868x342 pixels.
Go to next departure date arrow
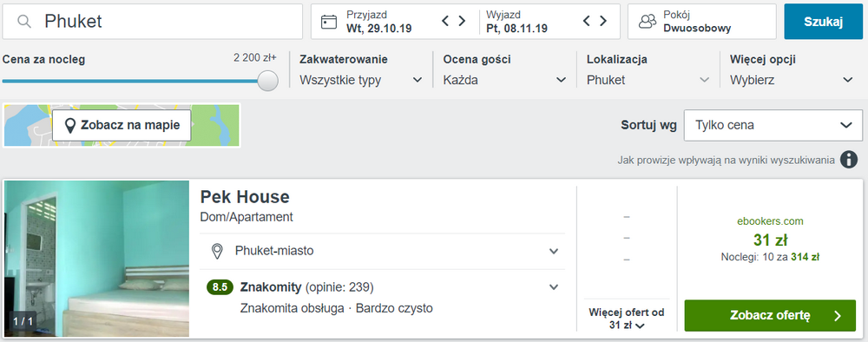pos(603,21)
